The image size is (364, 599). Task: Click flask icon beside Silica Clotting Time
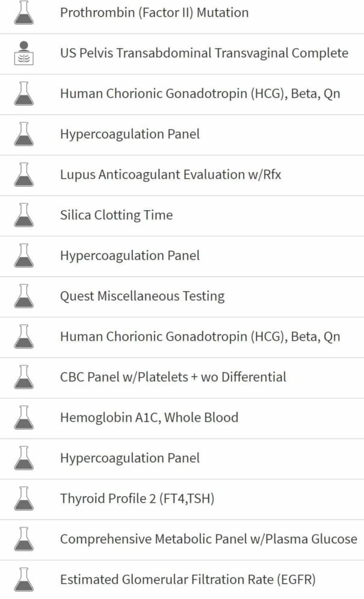click(23, 215)
